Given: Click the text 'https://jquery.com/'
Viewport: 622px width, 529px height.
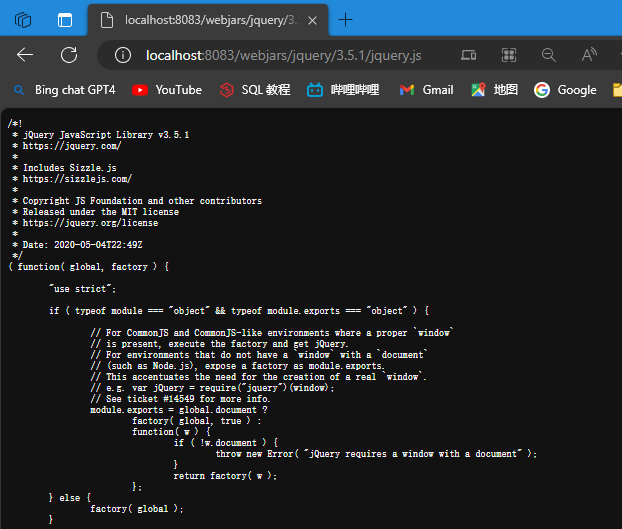Looking at the screenshot, I should (x=72, y=146).
